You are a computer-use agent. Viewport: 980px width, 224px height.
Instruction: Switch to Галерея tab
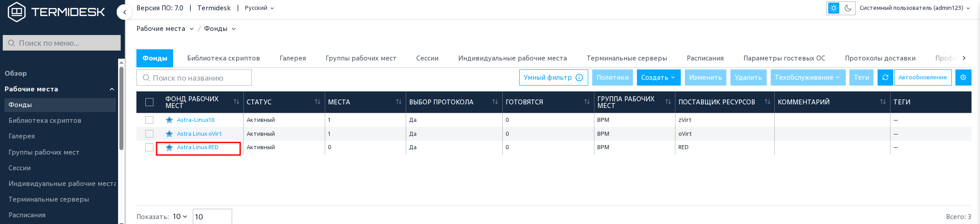[x=293, y=58]
